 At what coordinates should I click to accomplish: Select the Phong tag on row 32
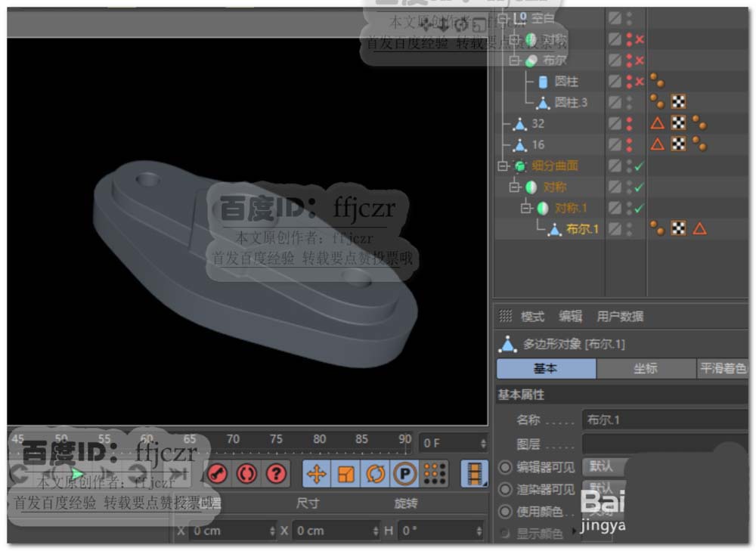pyautogui.click(x=699, y=123)
